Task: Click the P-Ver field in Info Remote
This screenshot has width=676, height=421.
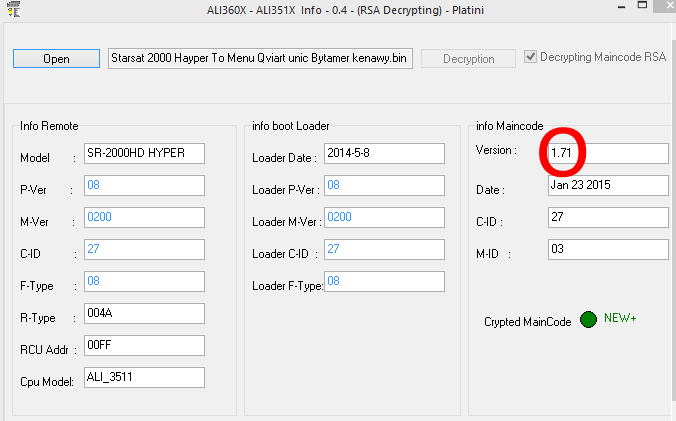Action: [x=144, y=185]
